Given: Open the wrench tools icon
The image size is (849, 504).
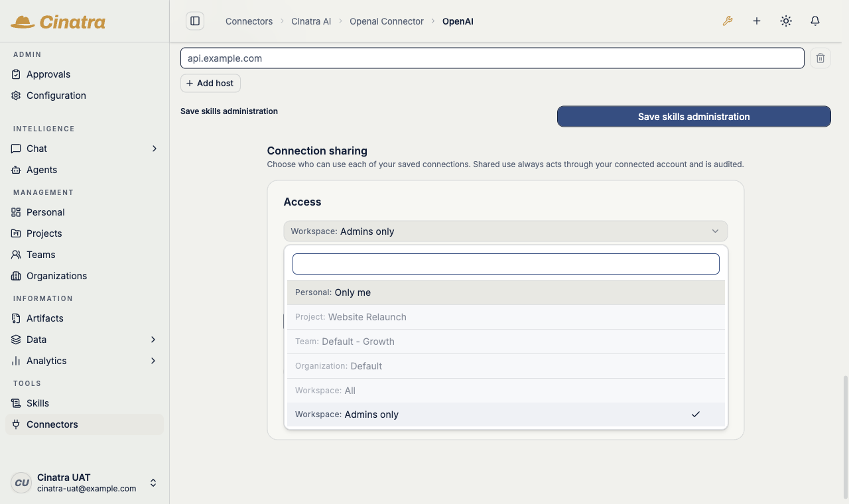Looking at the screenshot, I should pos(728,21).
